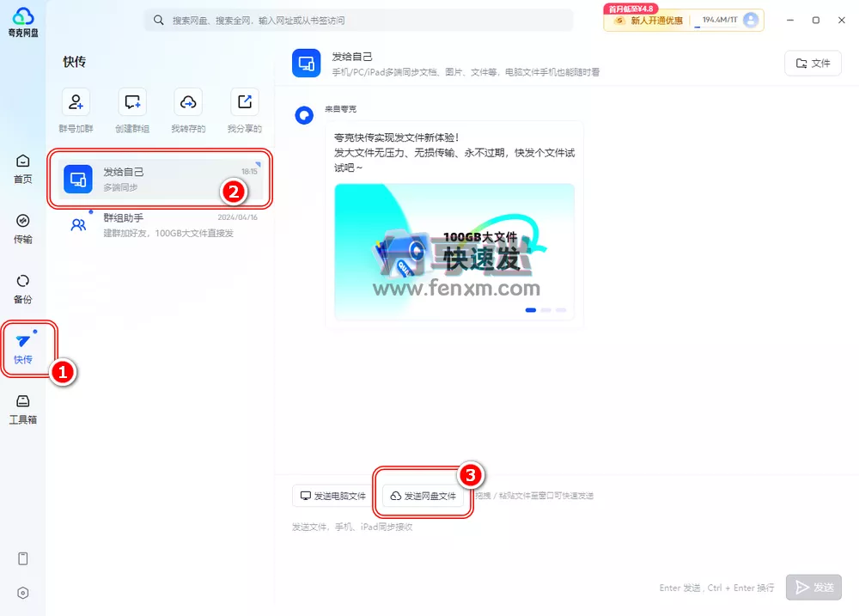Open the settings gear at sidebar bottom

point(22,593)
